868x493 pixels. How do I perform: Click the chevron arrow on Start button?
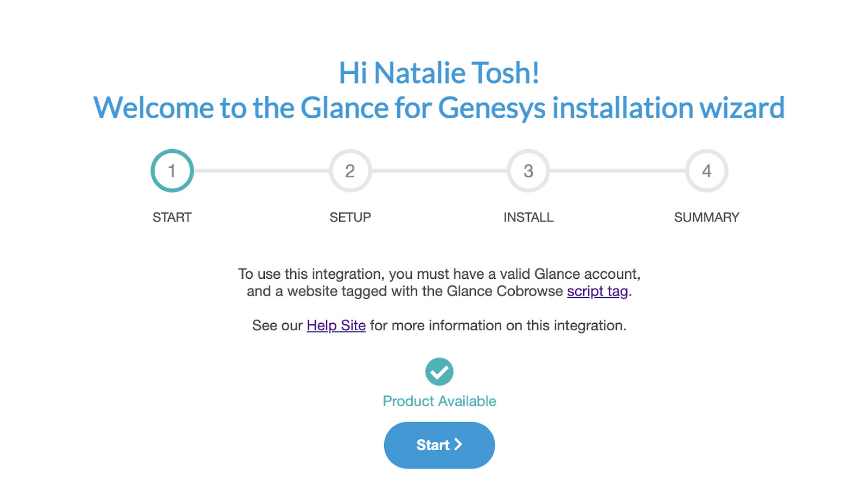pyautogui.click(x=458, y=445)
